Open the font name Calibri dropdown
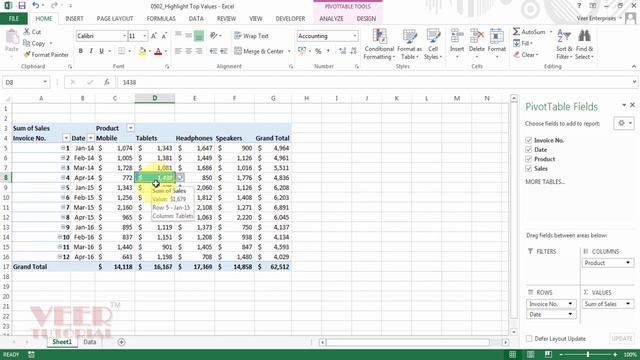This screenshot has height=360, width=640. [x=124, y=36]
